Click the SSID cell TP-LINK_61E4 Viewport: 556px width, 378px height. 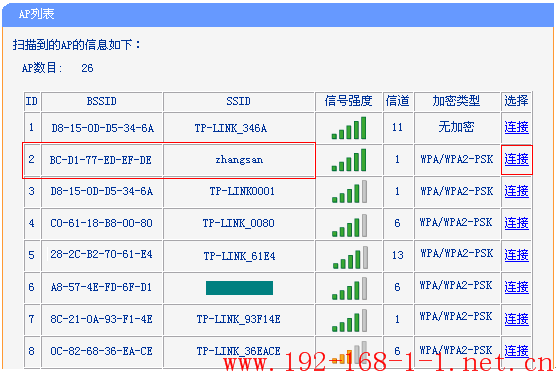239,256
